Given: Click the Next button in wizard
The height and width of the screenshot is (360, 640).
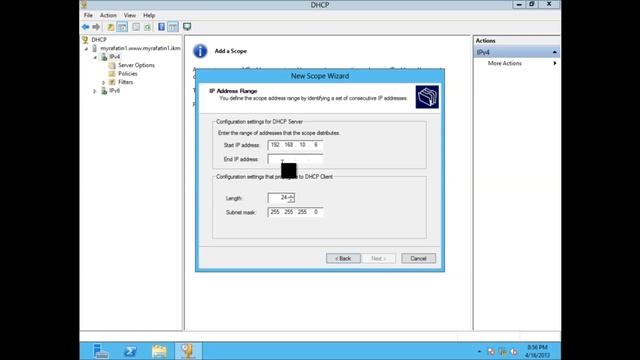Looking at the screenshot, I should tap(378, 258).
